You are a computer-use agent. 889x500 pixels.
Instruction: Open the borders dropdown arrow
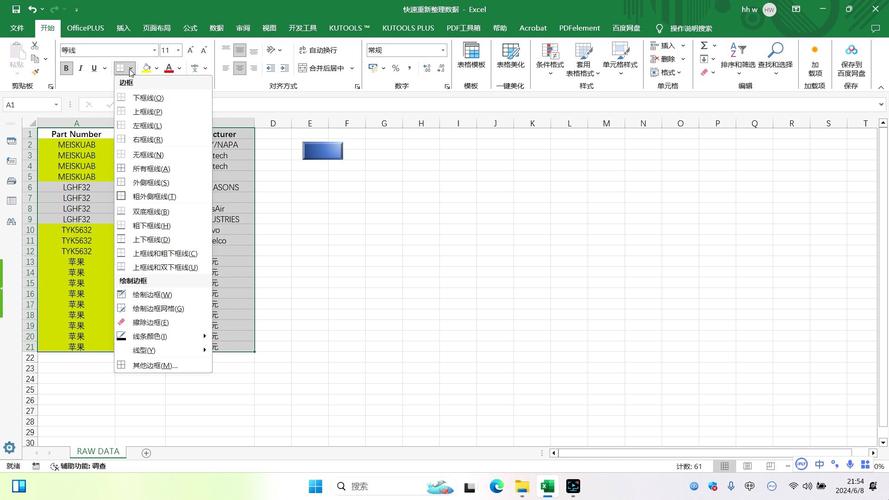click(131, 68)
